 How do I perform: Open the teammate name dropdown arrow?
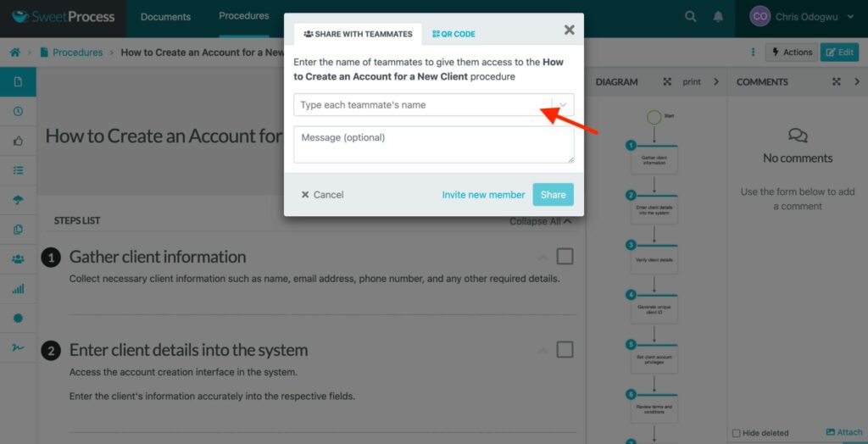click(563, 105)
